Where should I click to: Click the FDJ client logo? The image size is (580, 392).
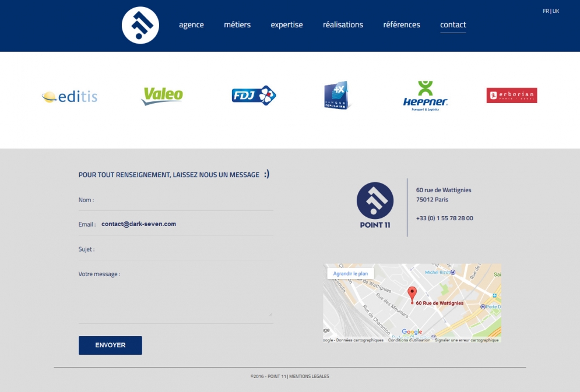[254, 96]
